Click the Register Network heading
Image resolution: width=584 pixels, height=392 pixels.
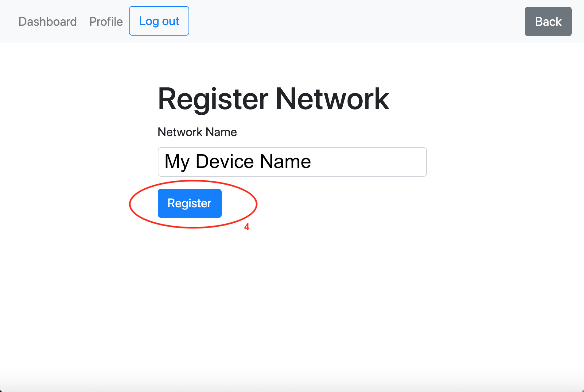pos(273,99)
